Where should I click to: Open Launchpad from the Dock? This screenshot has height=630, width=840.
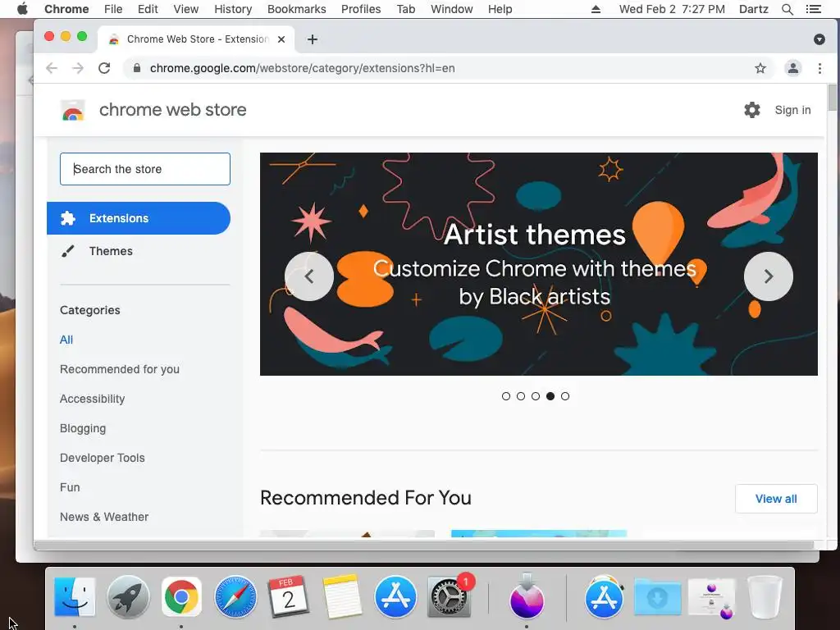pos(128,597)
